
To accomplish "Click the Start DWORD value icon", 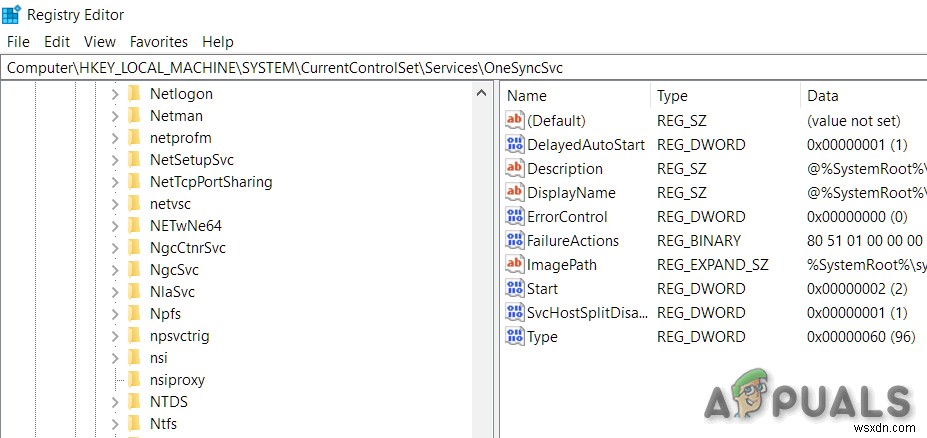I will pos(515,289).
